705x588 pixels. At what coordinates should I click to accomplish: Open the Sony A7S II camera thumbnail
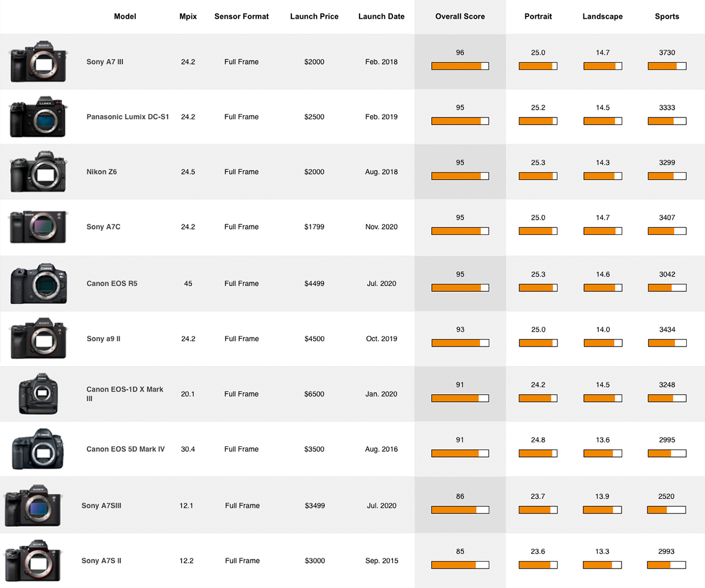34,560
